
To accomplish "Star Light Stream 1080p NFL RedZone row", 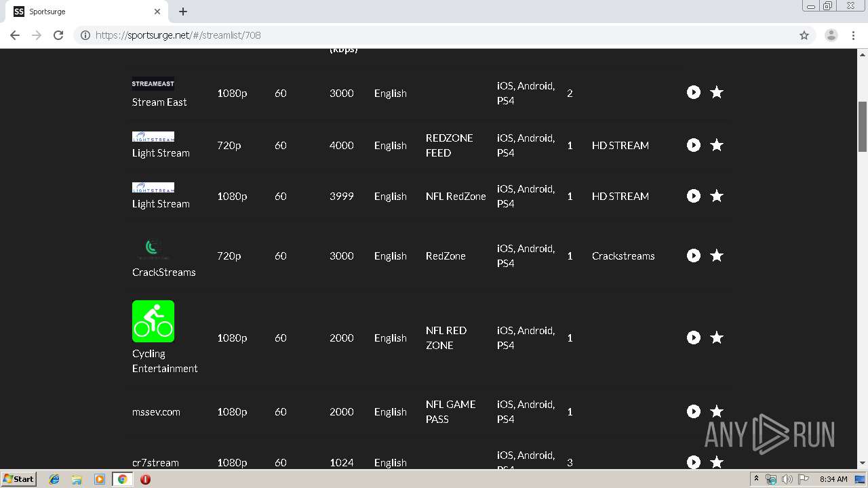I will (x=717, y=196).
